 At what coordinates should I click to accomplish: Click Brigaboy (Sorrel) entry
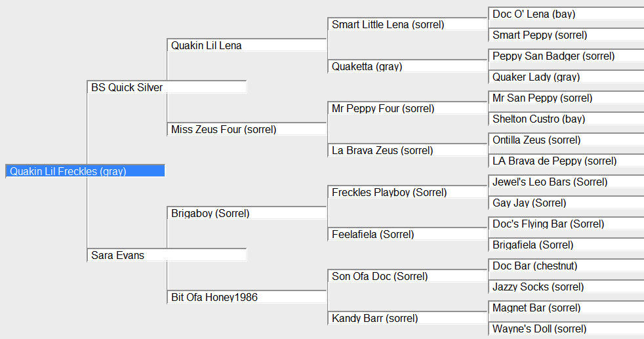tap(247, 213)
